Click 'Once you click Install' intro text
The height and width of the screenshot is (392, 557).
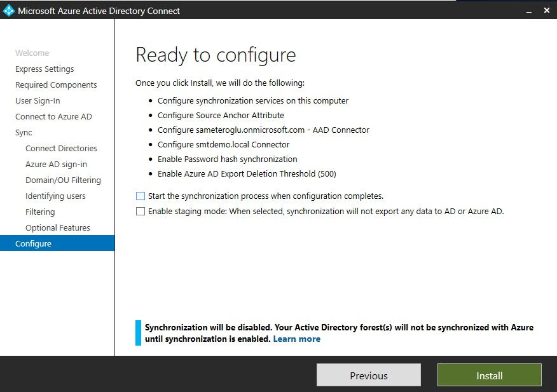pos(220,83)
